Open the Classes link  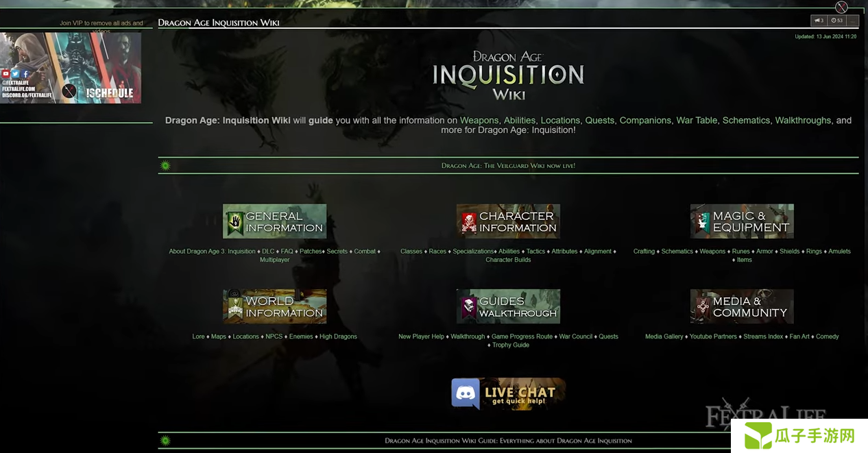point(411,252)
